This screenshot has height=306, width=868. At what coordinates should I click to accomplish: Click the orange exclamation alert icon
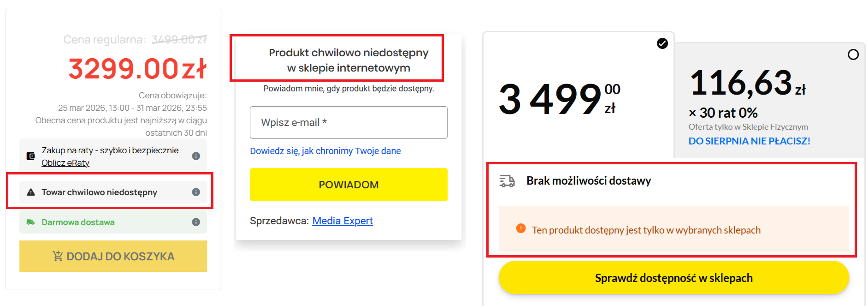(x=521, y=228)
